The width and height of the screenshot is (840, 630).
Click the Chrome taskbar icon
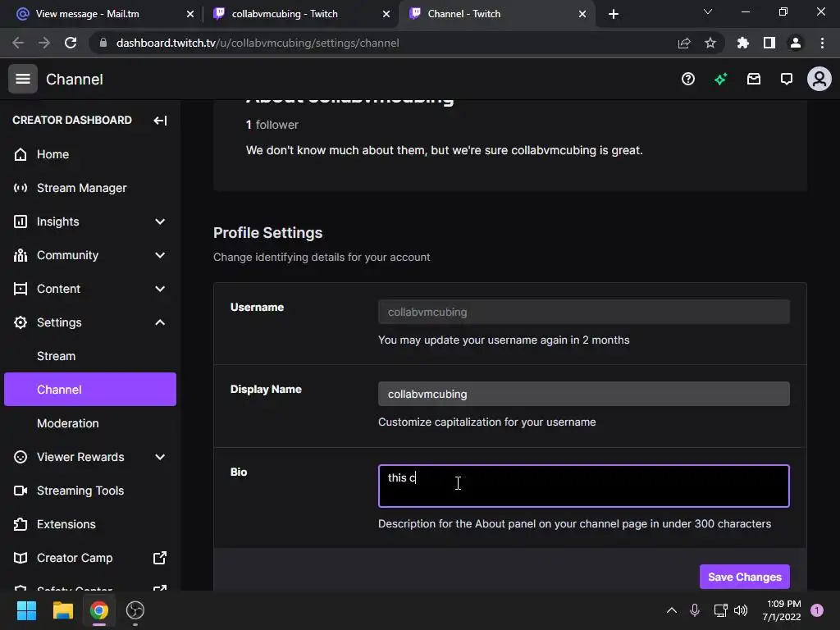[99, 610]
